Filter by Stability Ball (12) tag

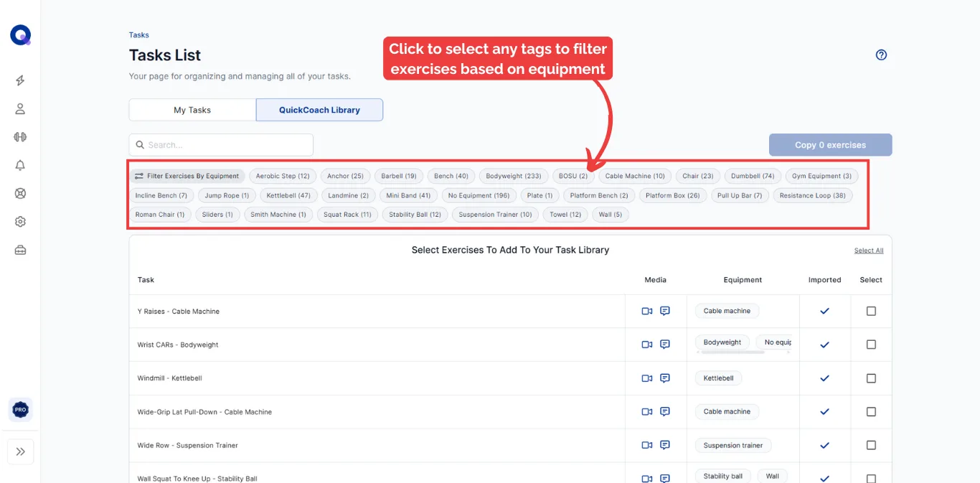(415, 215)
